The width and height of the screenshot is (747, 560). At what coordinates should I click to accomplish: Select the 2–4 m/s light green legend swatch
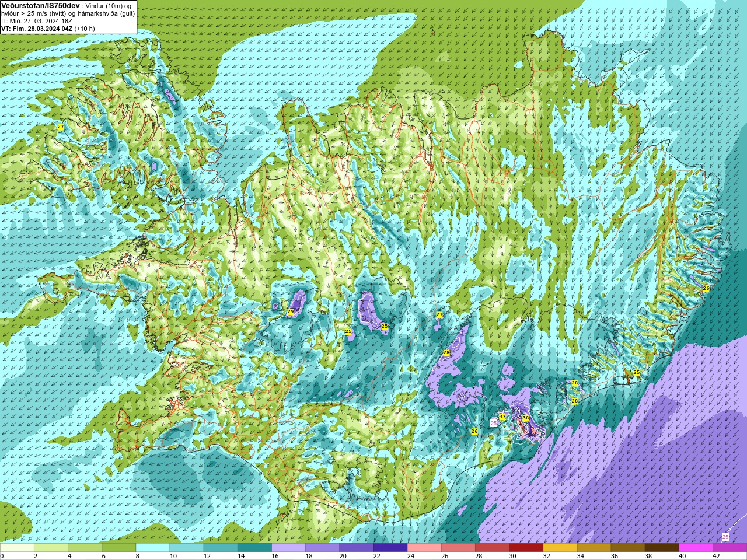pos(51,548)
